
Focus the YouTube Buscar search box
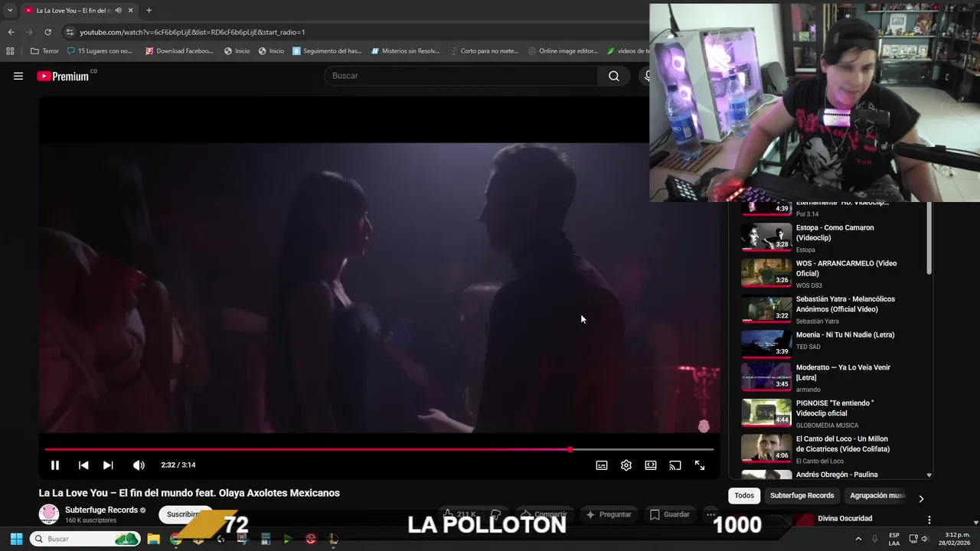[x=461, y=76]
